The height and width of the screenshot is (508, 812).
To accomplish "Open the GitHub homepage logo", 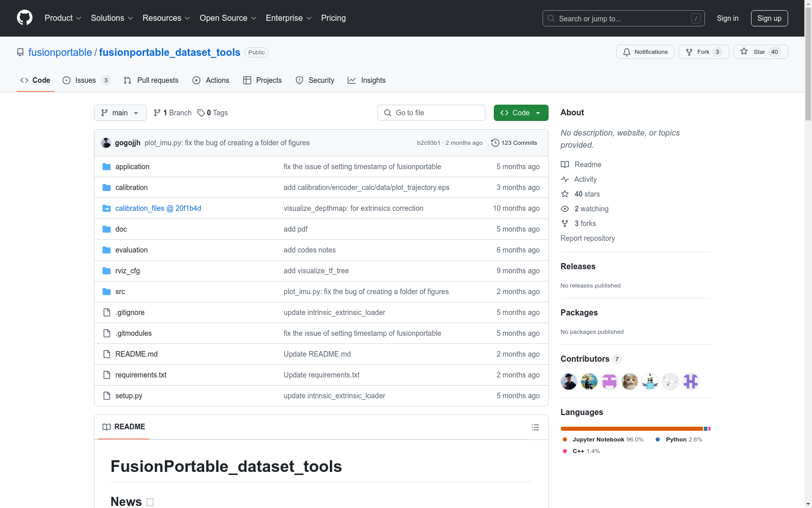I will (x=24, y=18).
